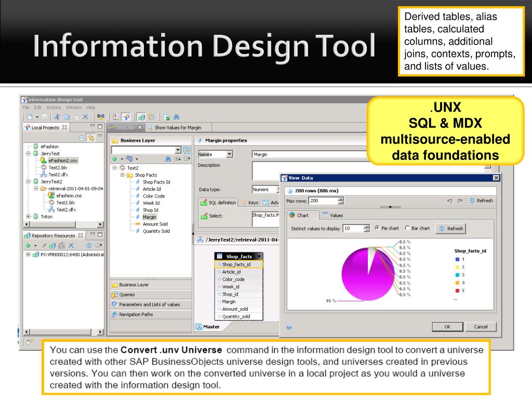Click expand-all icon in Business Layer toolbar
The image size is (532, 399).
tap(178, 159)
